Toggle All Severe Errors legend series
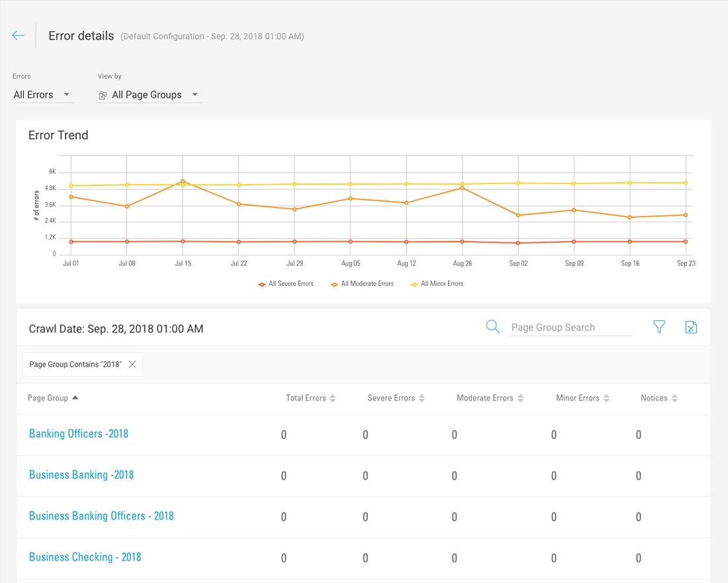728x583 pixels. point(286,284)
